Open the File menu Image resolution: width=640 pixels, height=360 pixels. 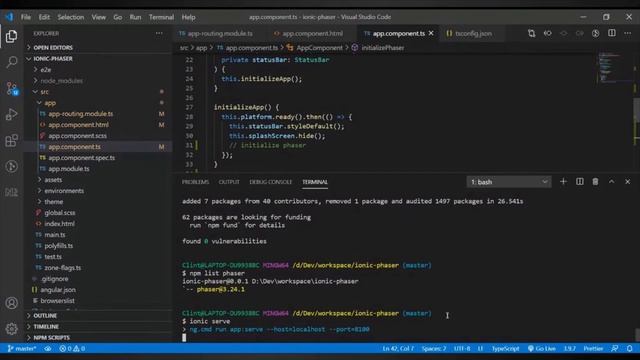(x=26, y=17)
